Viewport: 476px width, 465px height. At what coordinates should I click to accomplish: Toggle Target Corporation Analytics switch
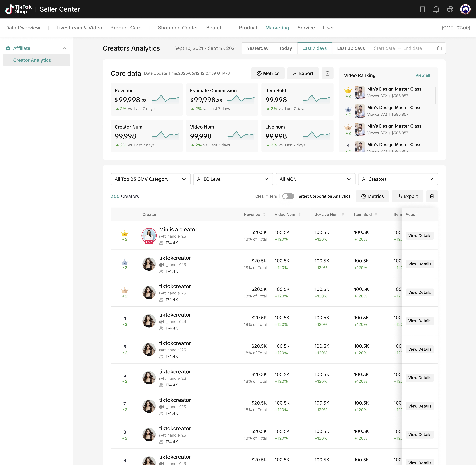coord(288,196)
